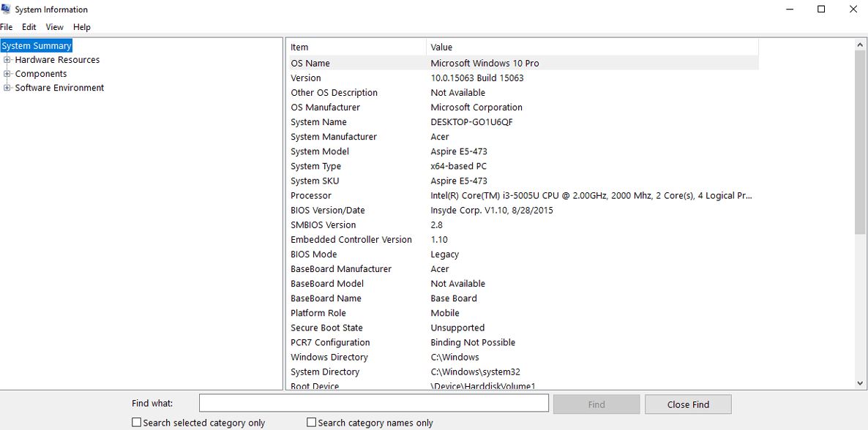Screen dimensions: 868x430
Task: Minimize the System Information window
Action: point(790,9)
